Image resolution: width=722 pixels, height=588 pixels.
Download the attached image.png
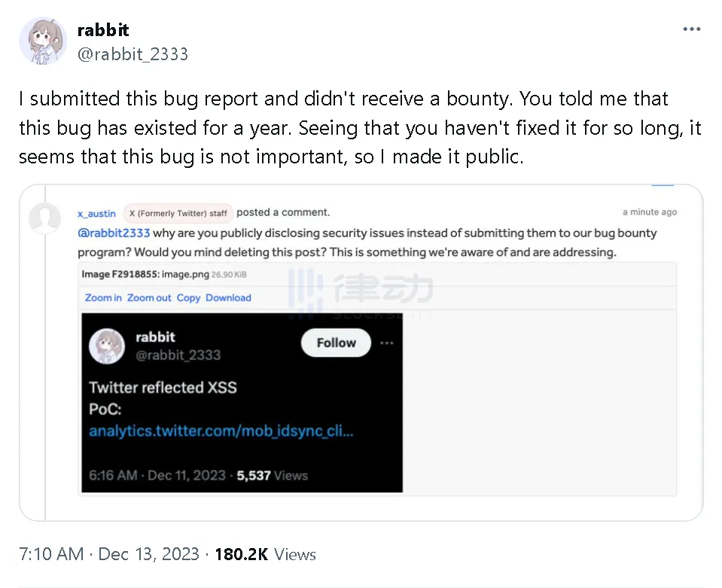pyautogui.click(x=228, y=298)
